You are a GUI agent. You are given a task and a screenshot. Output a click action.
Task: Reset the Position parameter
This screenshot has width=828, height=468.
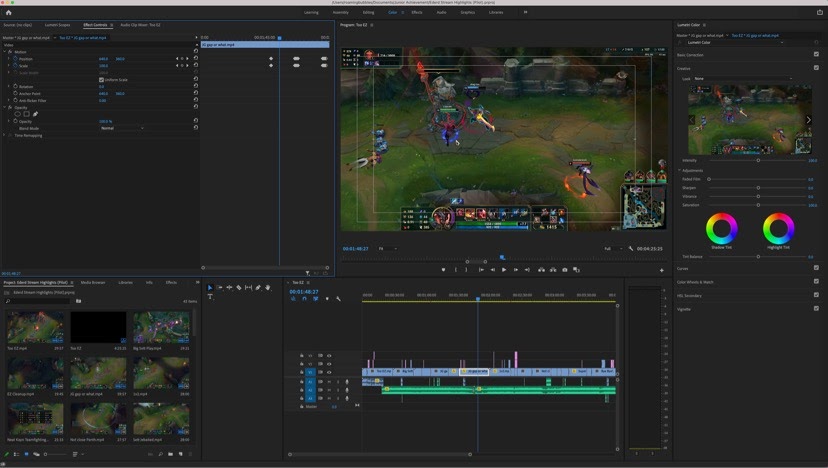pyautogui.click(x=195, y=59)
